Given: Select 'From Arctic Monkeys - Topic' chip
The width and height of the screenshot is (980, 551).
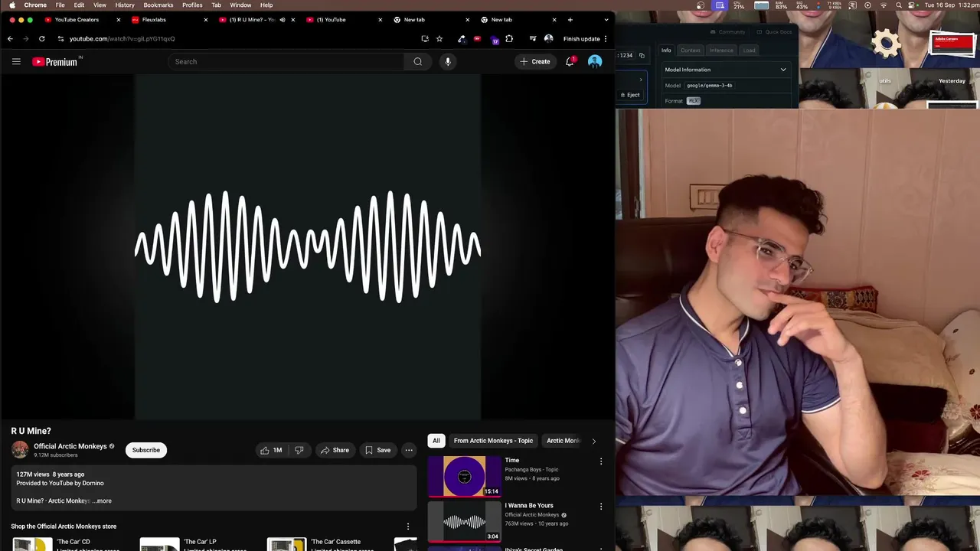Looking at the screenshot, I should click(x=493, y=441).
